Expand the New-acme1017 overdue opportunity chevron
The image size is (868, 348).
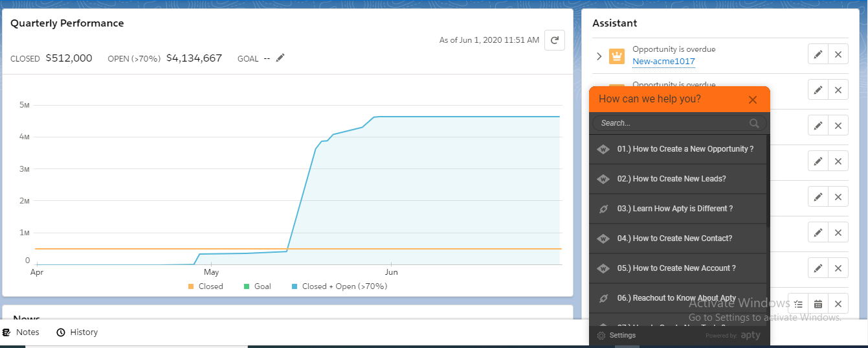click(x=599, y=56)
